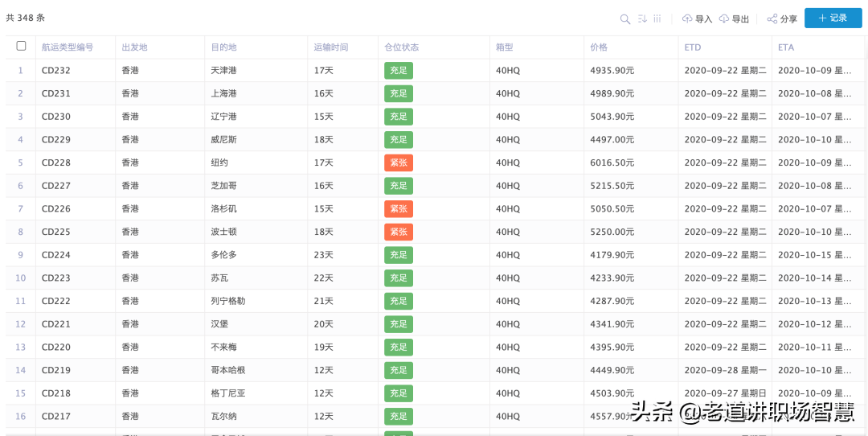The height and width of the screenshot is (436, 868).
Task: Select the CD220 cell
Action: pos(76,348)
